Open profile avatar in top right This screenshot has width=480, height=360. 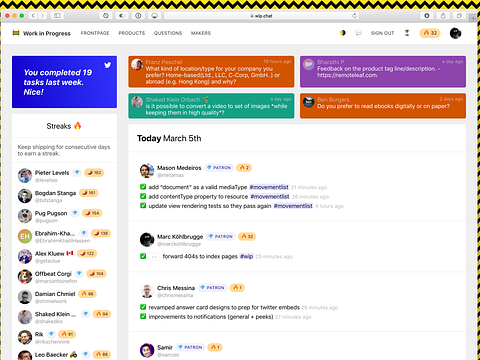(455, 33)
